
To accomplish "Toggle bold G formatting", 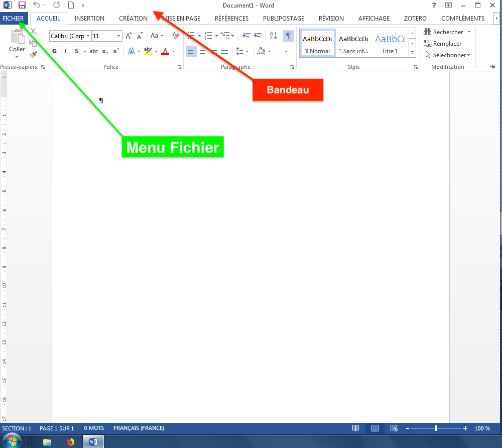I will (54, 51).
